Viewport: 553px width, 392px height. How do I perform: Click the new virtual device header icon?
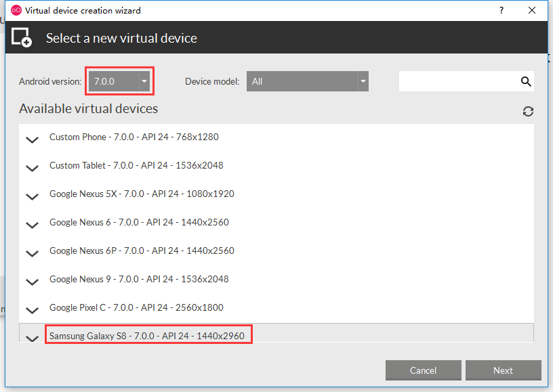coord(22,37)
